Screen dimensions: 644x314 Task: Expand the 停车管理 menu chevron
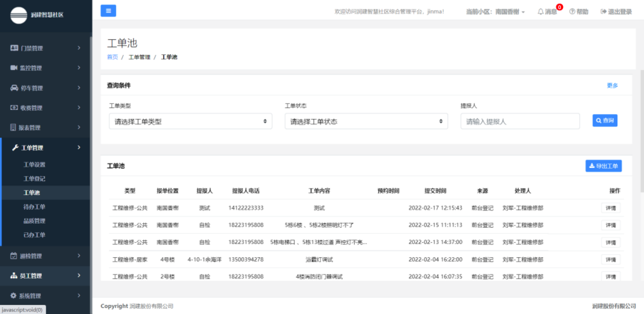tap(79, 88)
